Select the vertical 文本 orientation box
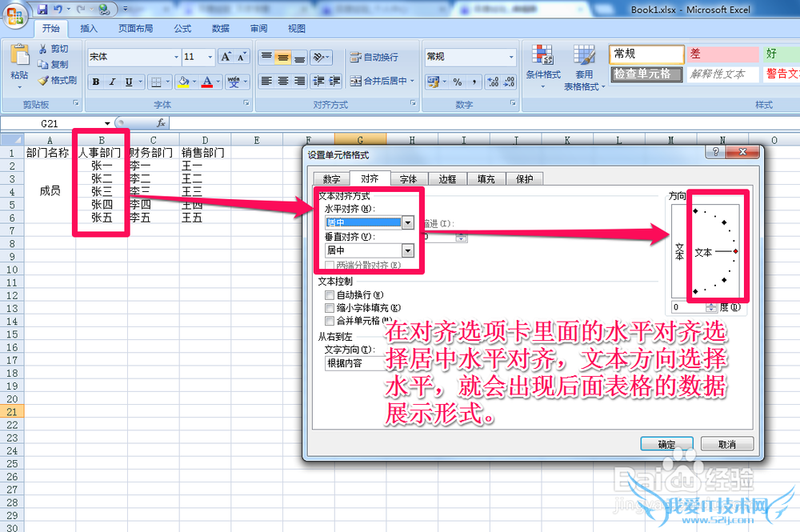The image size is (800, 532). (679, 251)
